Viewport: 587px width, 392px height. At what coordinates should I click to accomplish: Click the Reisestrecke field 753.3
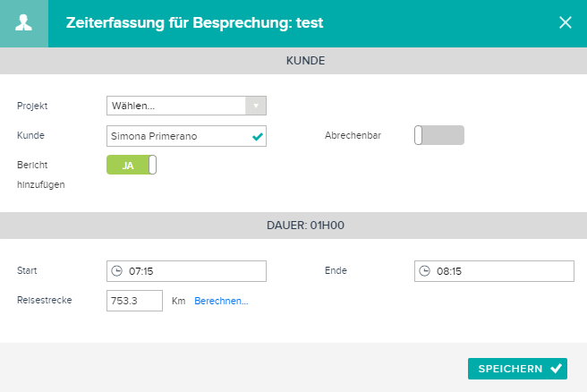[x=134, y=301]
